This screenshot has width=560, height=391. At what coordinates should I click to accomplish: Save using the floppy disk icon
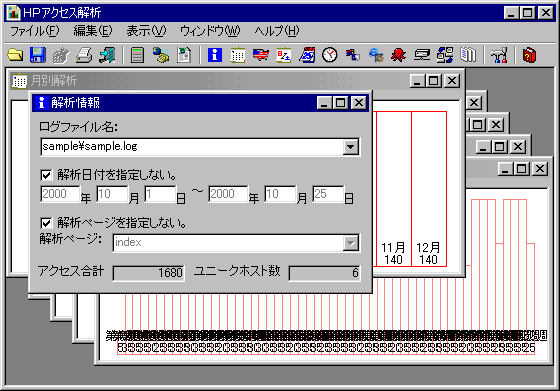pos(38,55)
